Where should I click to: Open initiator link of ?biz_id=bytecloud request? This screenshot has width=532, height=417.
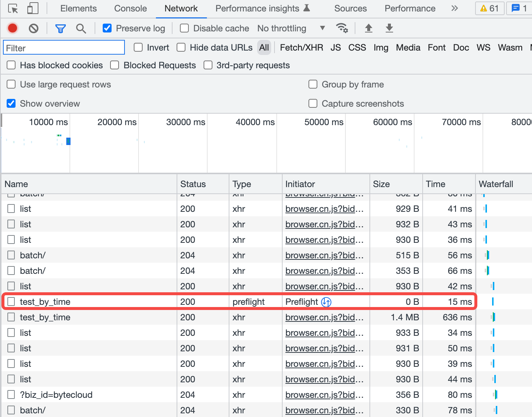tap(324, 395)
